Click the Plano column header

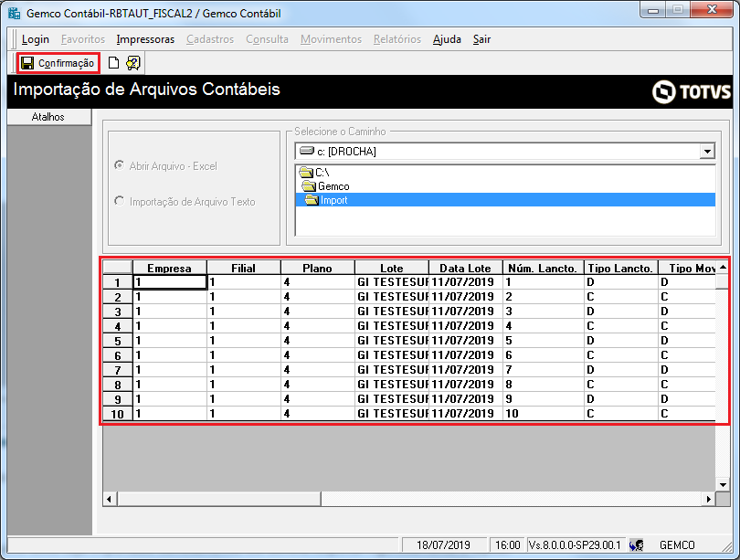click(x=318, y=268)
